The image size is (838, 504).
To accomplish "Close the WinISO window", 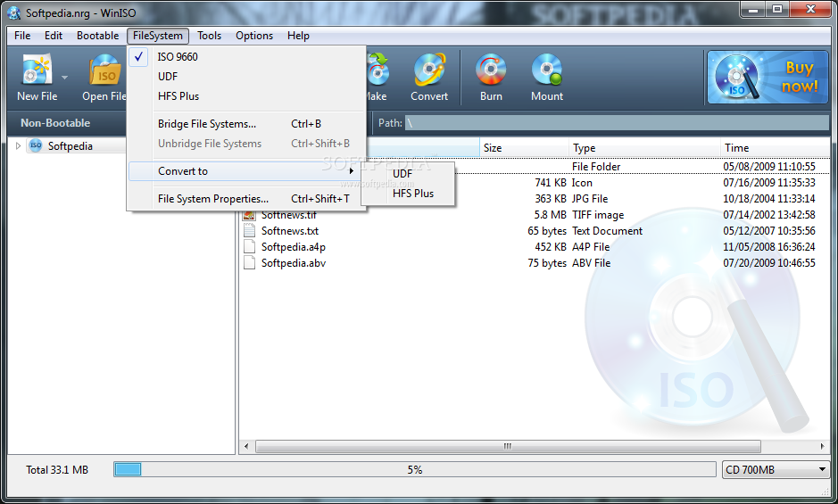I will [810, 9].
